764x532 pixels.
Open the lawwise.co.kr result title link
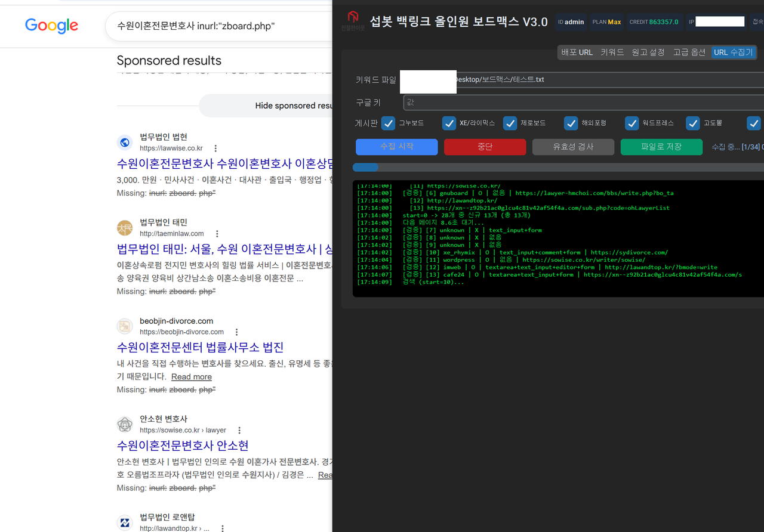point(224,163)
